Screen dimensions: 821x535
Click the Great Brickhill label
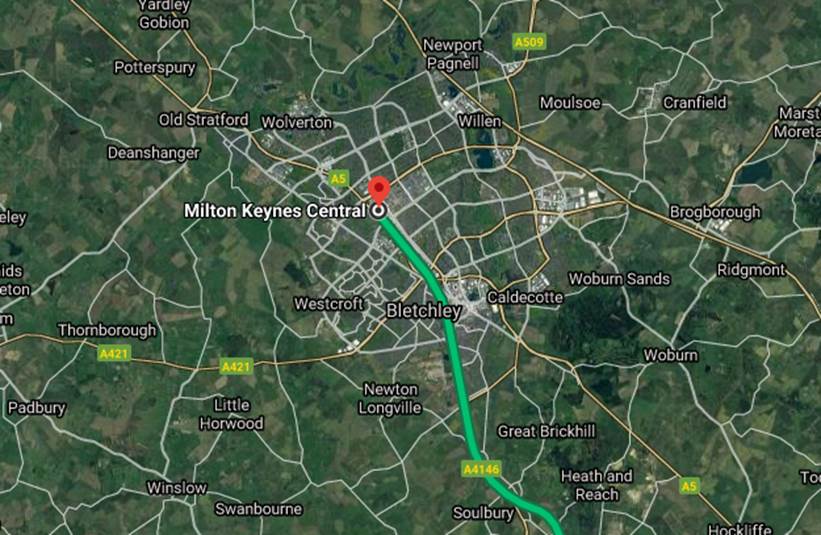pyautogui.click(x=546, y=431)
